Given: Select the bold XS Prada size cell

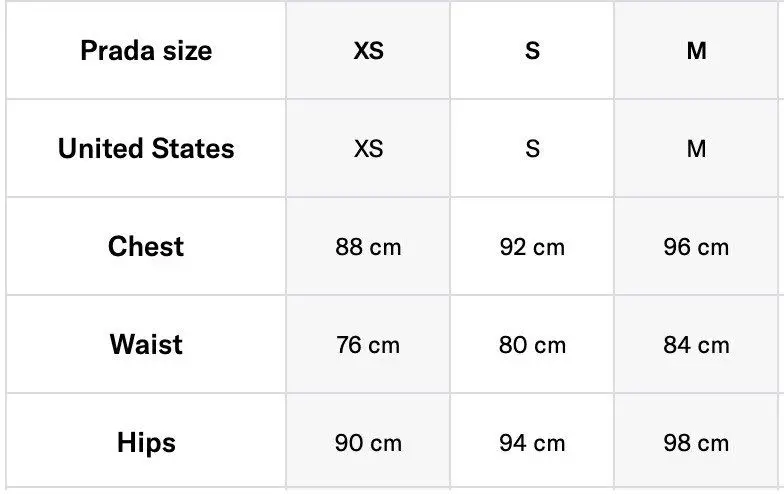Looking at the screenshot, I should pos(368,51).
